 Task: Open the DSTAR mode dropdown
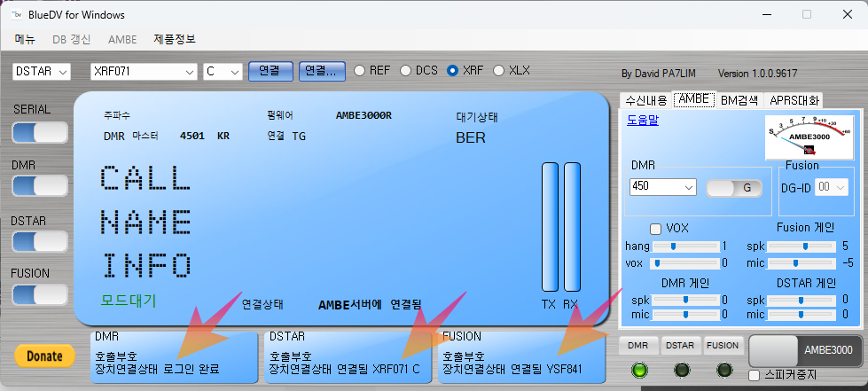coord(42,72)
